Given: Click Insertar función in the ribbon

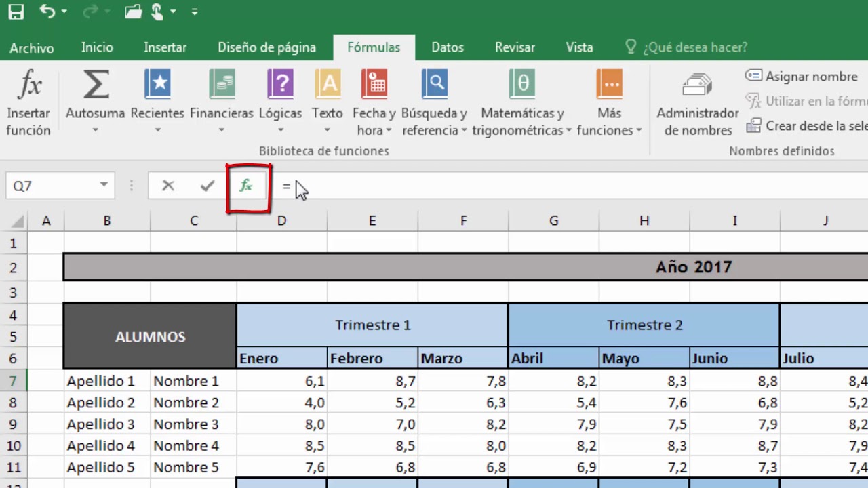Looking at the screenshot, I should click(x=28, y=102).
